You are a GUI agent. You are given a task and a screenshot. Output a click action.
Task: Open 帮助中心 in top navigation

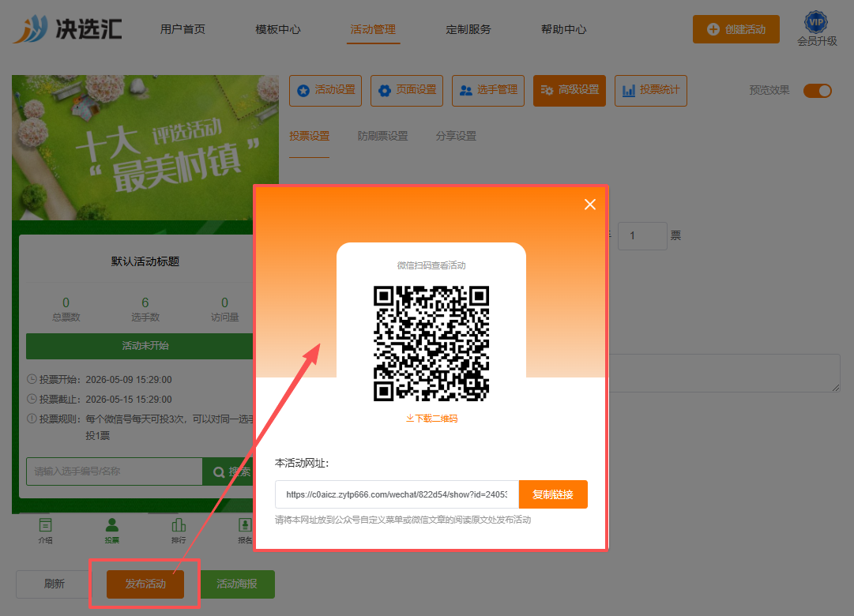click(564, 29)
